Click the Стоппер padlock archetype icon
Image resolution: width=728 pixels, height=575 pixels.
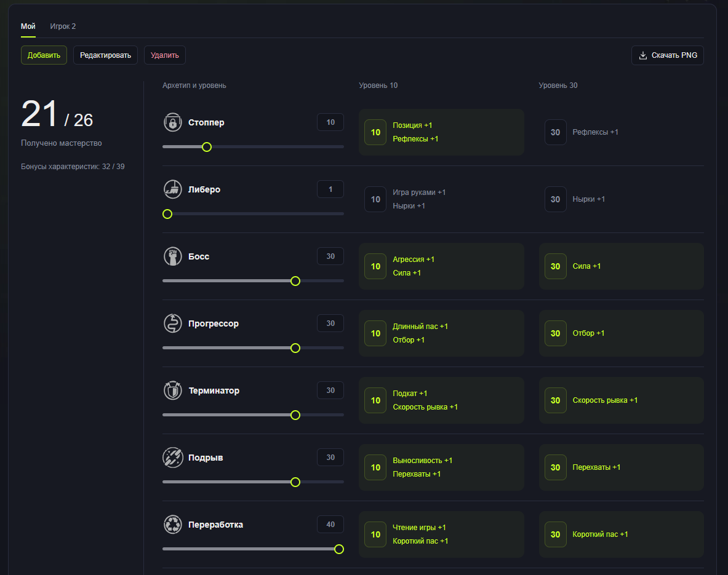click(x=173, y=122)
